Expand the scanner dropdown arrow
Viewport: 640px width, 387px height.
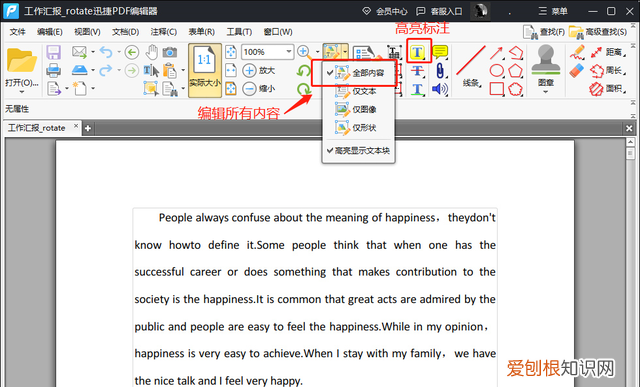coord(93,70)
